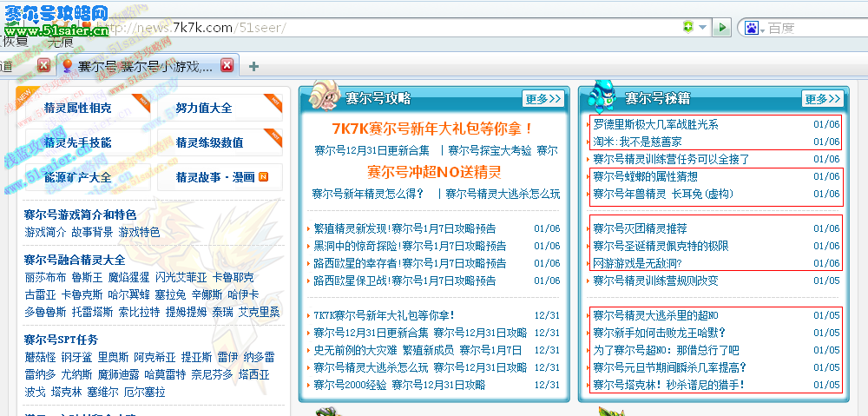The width and height of the screenshot is (868, 416).
Task: Open a new tab with the plus button
Action: click(x=253, y=67)
